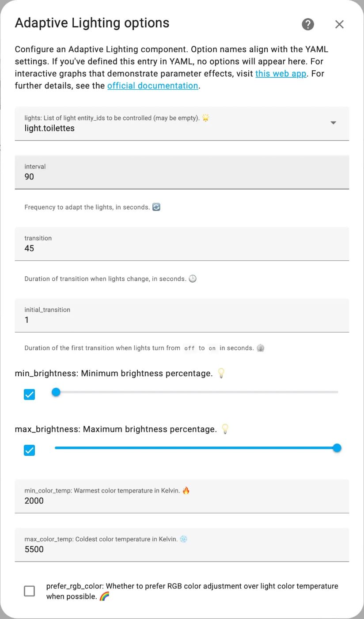The image size is (364, 619).
Task: Follow the 'this web app' link
Action: pos(281,74)
